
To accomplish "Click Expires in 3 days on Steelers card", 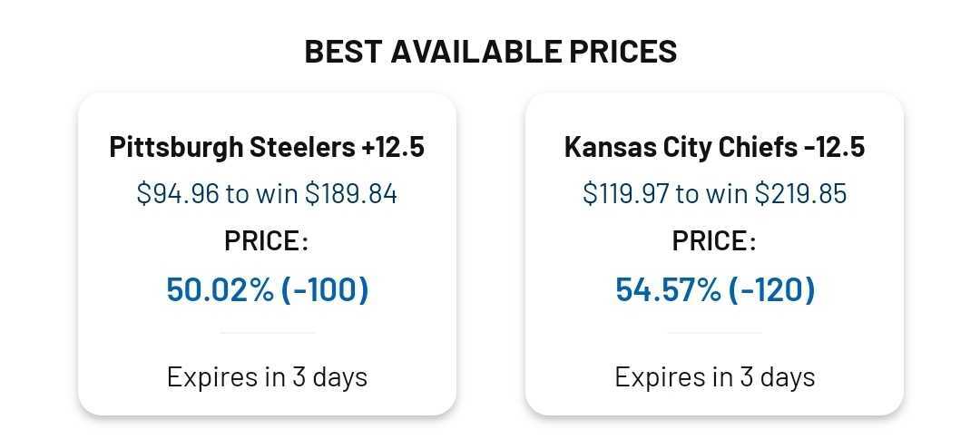I will click(267, 377).
